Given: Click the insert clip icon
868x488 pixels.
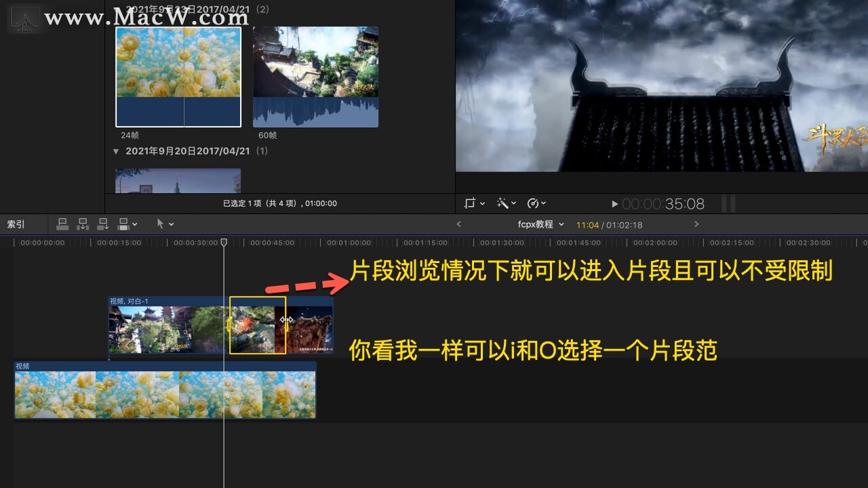Looking at the screenshot, I should 83,224.
